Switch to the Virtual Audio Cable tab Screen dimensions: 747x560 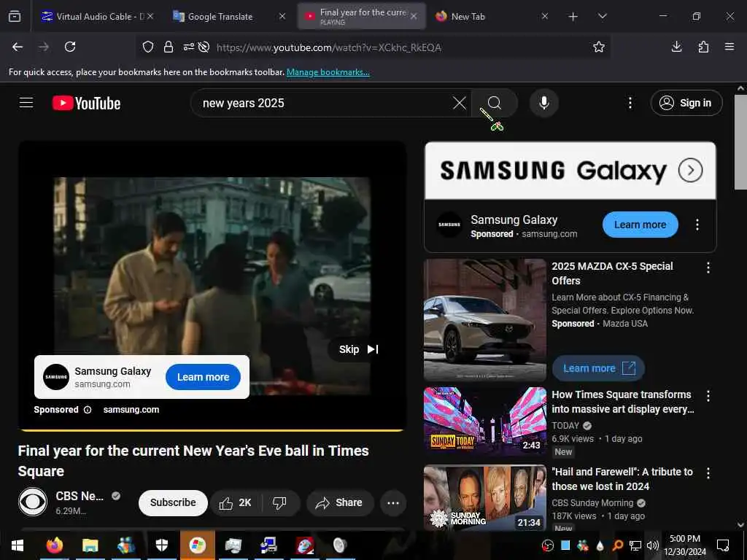click(97, 16)
